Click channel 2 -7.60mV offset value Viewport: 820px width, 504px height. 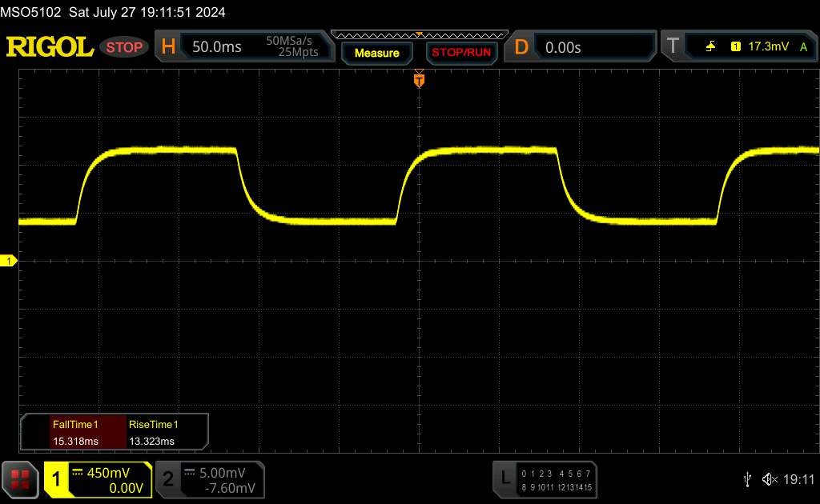[x=230, y=488]
